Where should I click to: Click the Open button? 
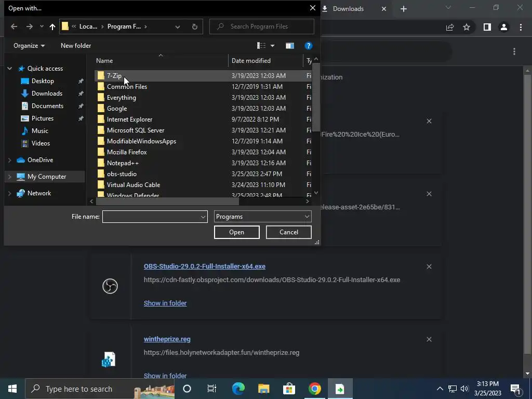tap(236, 232)
